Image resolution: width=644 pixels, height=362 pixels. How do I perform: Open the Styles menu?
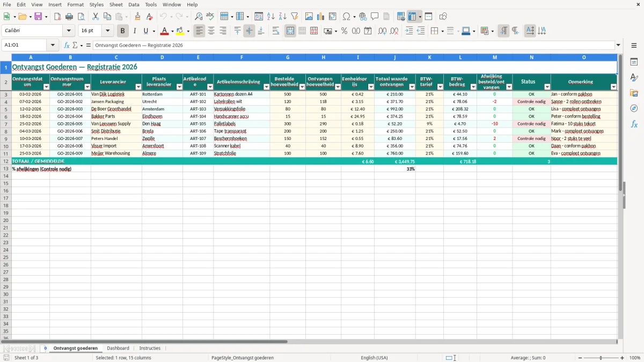(x=97, y=4)
